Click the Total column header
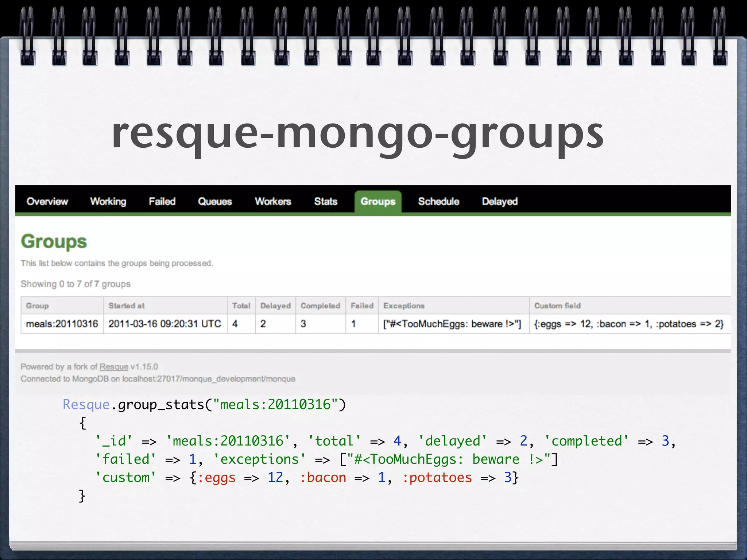 click(x=241, y=306)
